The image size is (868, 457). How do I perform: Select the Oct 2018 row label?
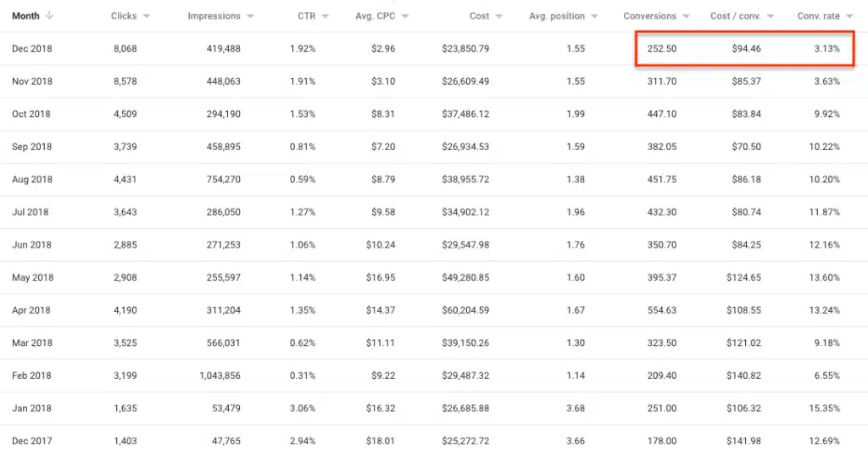pos(31,114)
